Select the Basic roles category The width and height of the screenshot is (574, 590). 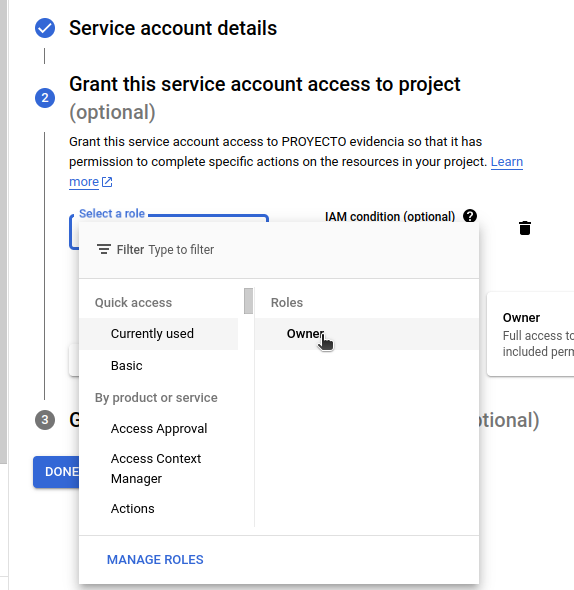tap(158, 365)
